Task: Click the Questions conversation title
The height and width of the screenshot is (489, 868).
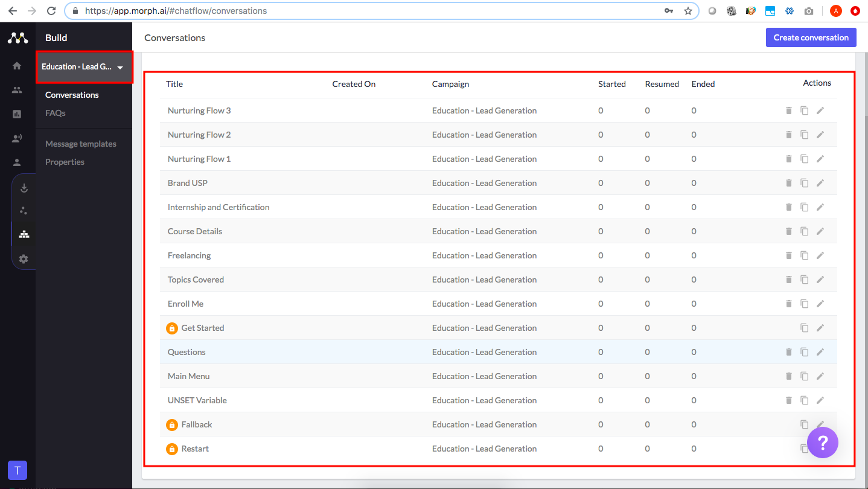Action: pos(187,352)
